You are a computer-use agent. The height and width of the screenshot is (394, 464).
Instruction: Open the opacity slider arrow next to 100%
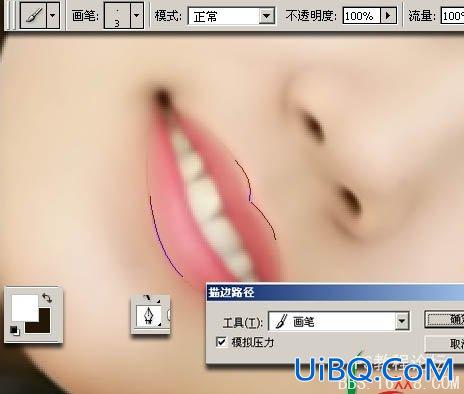click(x=388, y=16)
